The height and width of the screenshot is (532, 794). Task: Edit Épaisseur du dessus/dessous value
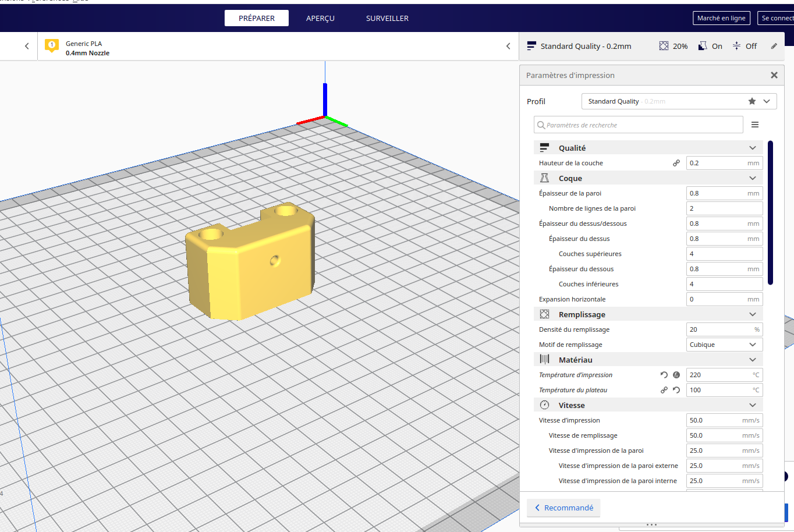(724, 224)
